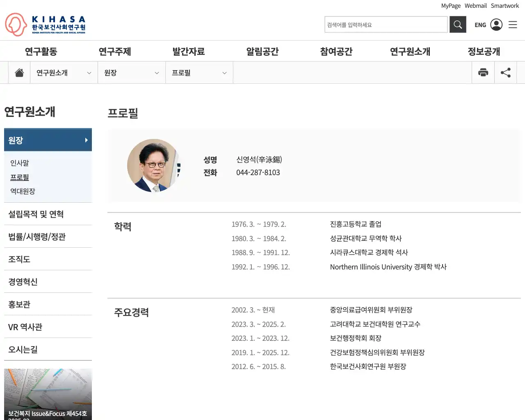The height and width of the screenshot is (420, 525).
Task: Click the name 신영석(辛泳錫)
Action: coord(259,160)
